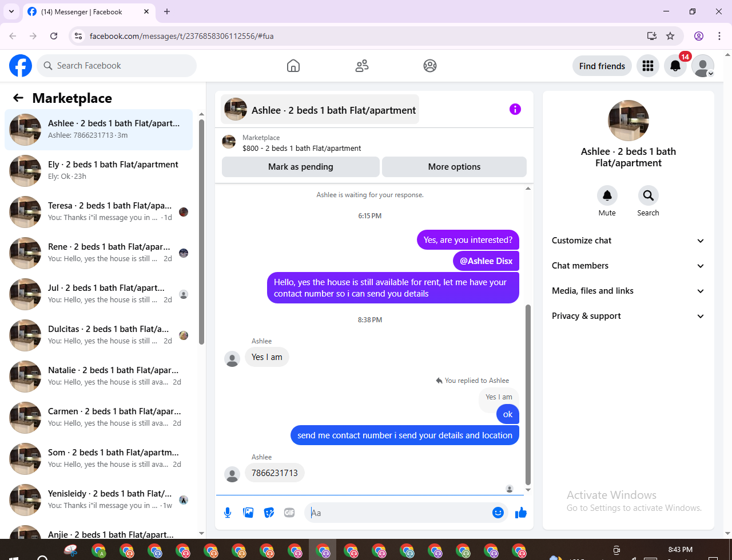Click the "Yes I am" message from Ashlee

coord(267,357)
